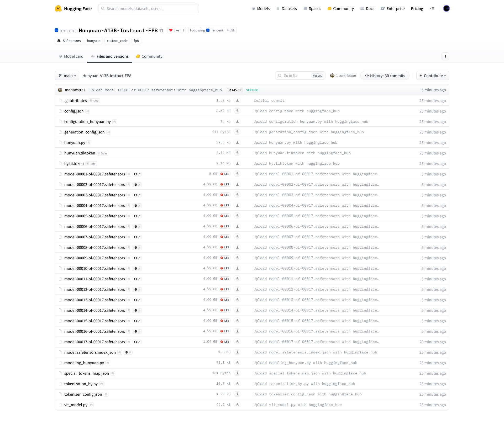Switch to Model card tab

(71, 56)
